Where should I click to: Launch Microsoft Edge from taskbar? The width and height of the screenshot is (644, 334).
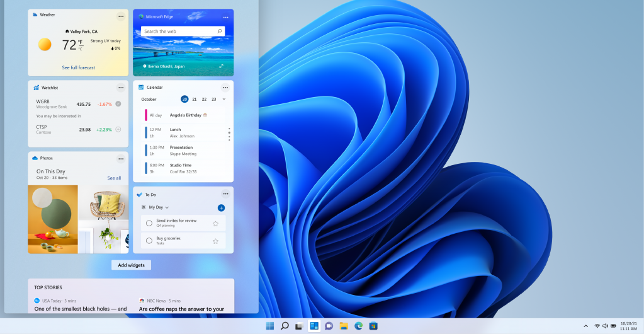pyautogui.click(x=359, y=326)
